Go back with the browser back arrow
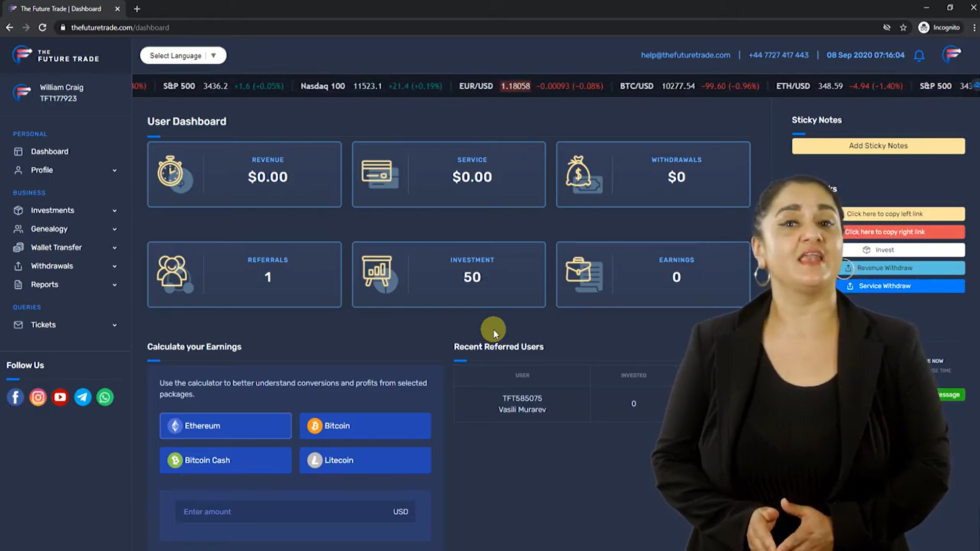The image size is (980, 551). point(9,28)
